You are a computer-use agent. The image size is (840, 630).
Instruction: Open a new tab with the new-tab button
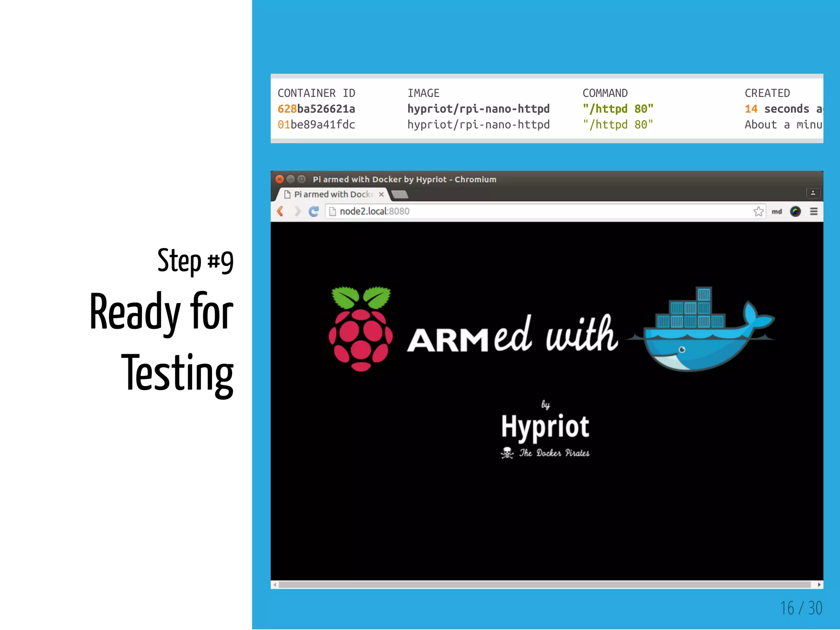click(x=400, y=194)
